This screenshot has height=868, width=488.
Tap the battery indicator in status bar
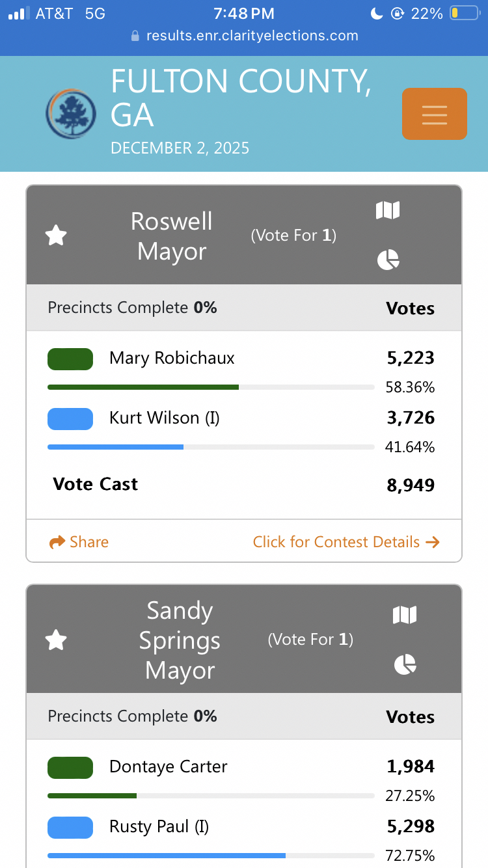(464, 13)
